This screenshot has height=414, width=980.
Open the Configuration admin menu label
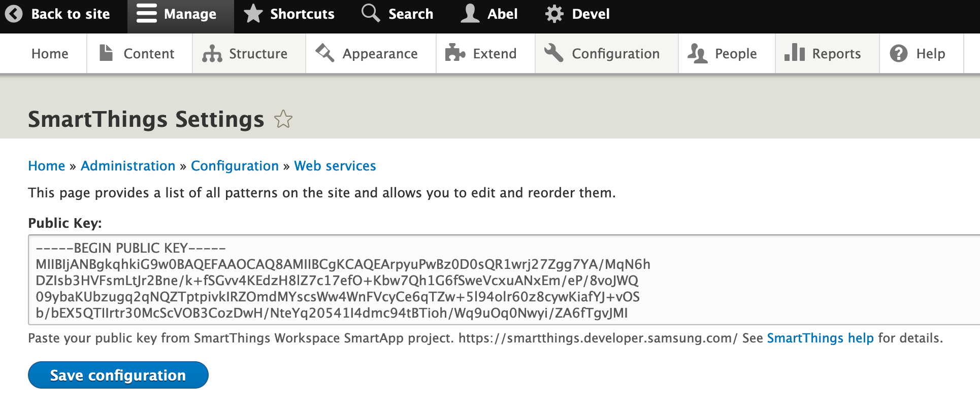[x=616, y=54]
